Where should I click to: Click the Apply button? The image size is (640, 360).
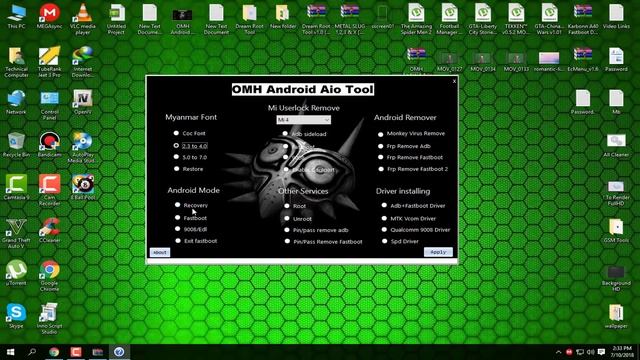click(x=438, y=252)
